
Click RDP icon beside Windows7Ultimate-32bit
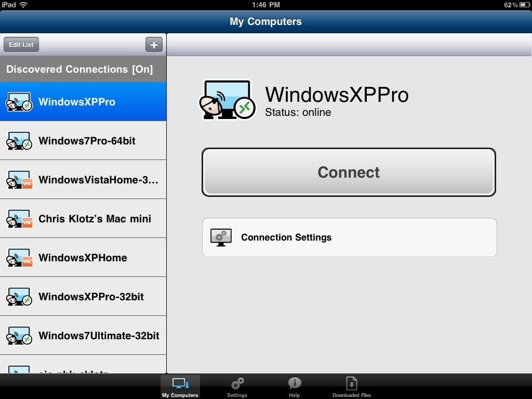point(19,336)
